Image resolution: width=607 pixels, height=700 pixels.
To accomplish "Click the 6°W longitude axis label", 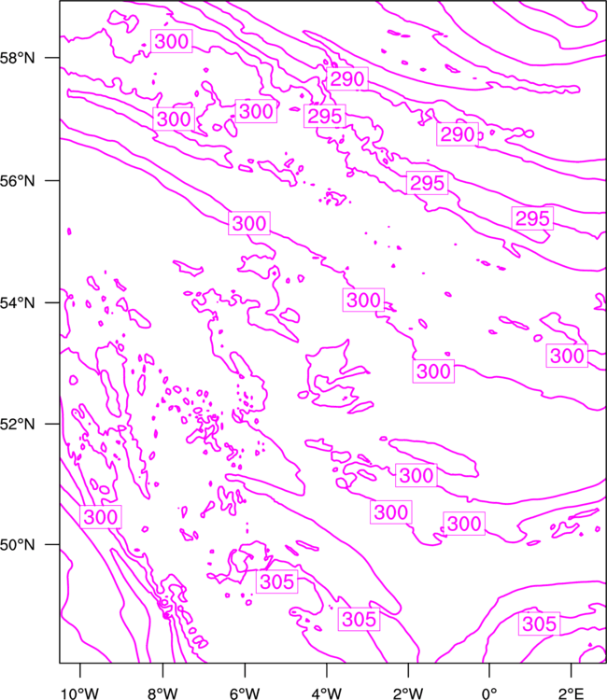I will [x=245, y=693].
